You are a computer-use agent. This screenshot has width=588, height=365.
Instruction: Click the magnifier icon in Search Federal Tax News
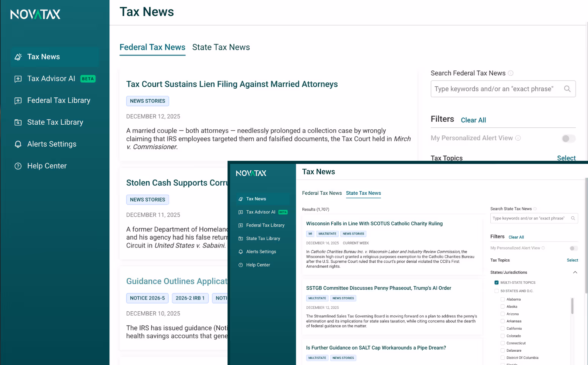point(567,89)
